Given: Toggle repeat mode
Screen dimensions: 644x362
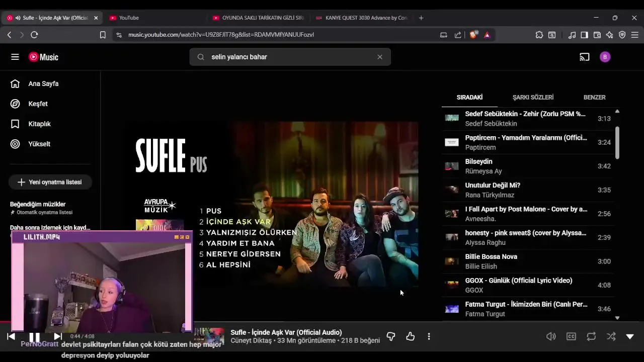Looking at the screenshot, I should click(591, 336).
